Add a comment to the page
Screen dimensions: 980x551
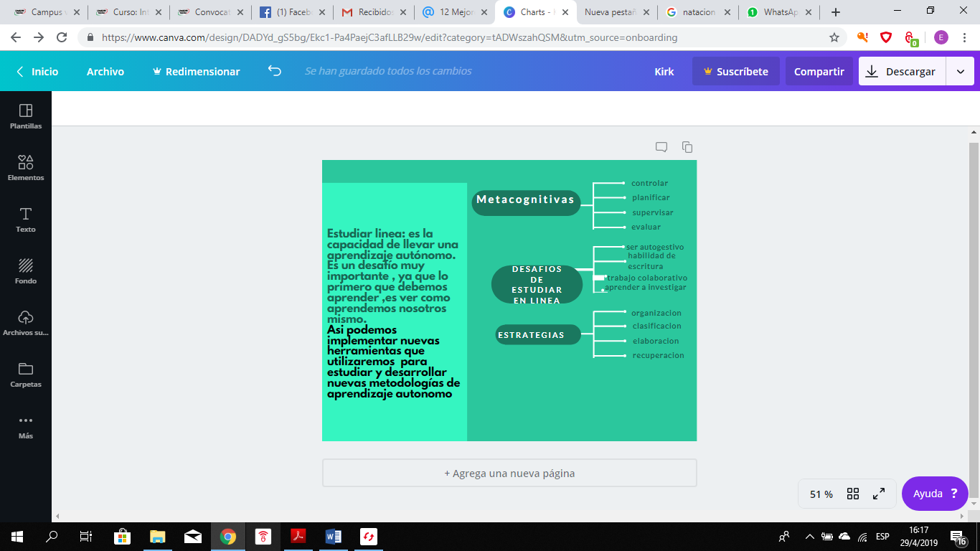pyautogui.click(x=661, y=147)
